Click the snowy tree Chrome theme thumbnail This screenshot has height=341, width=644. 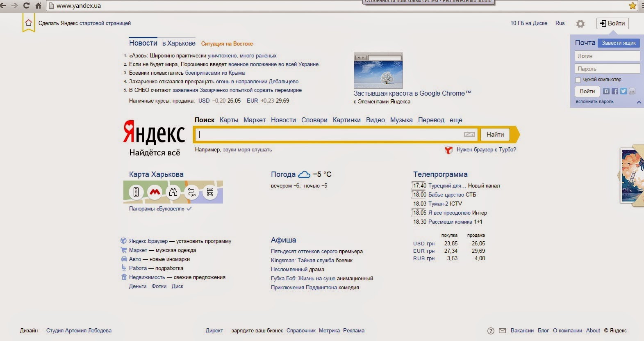coord(378,70)
